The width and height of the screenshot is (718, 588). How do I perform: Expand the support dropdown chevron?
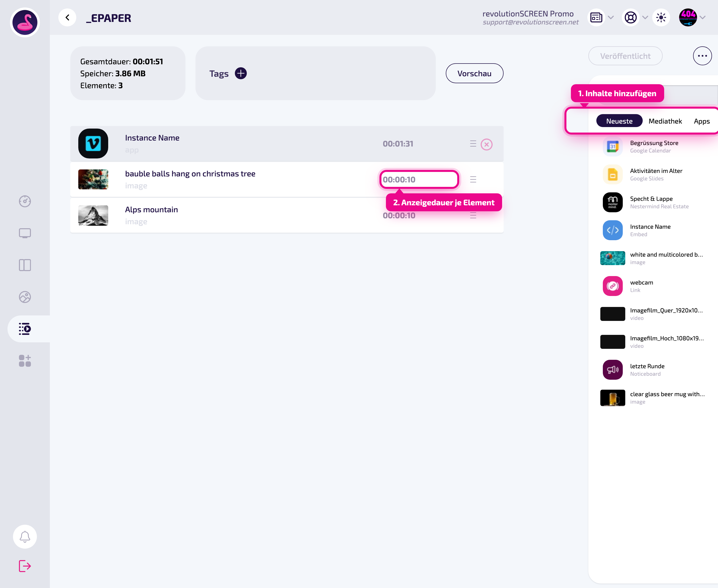645,18
